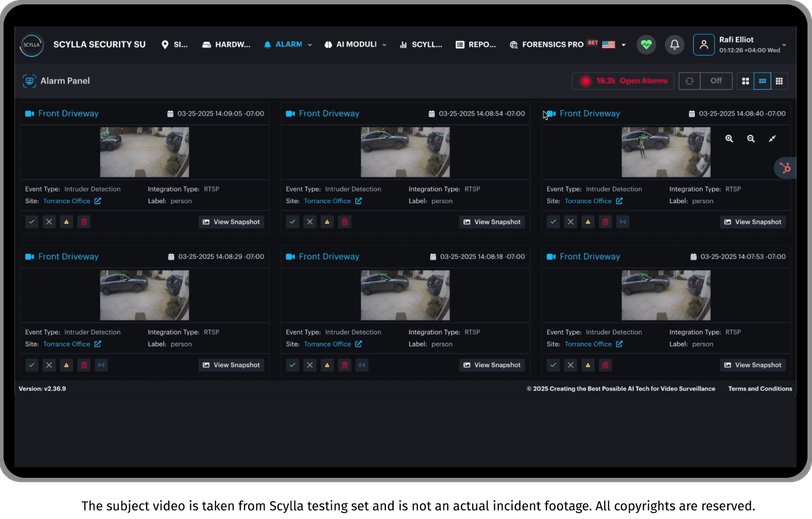
Task: Click the SCYLLA SECURITY SU title text
Action: point(99,45)
